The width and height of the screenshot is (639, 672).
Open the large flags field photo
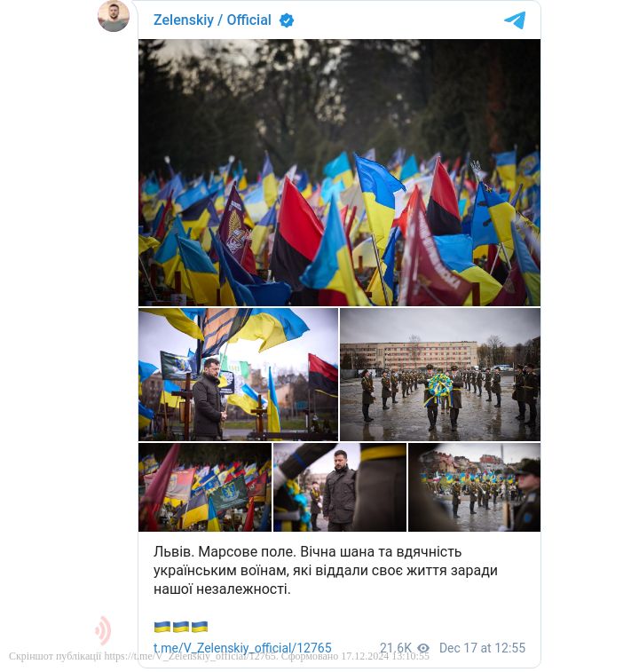click(339, 172)
